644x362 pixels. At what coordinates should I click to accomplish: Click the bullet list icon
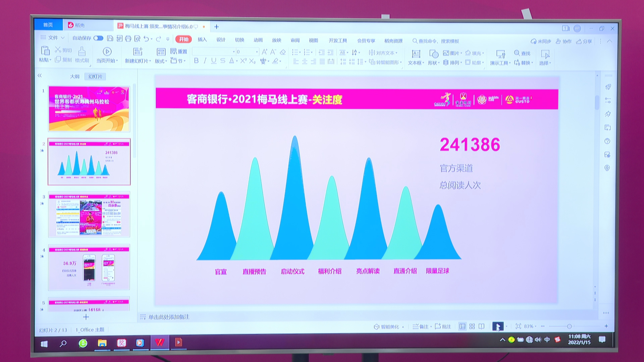click(x=295, y=52)
